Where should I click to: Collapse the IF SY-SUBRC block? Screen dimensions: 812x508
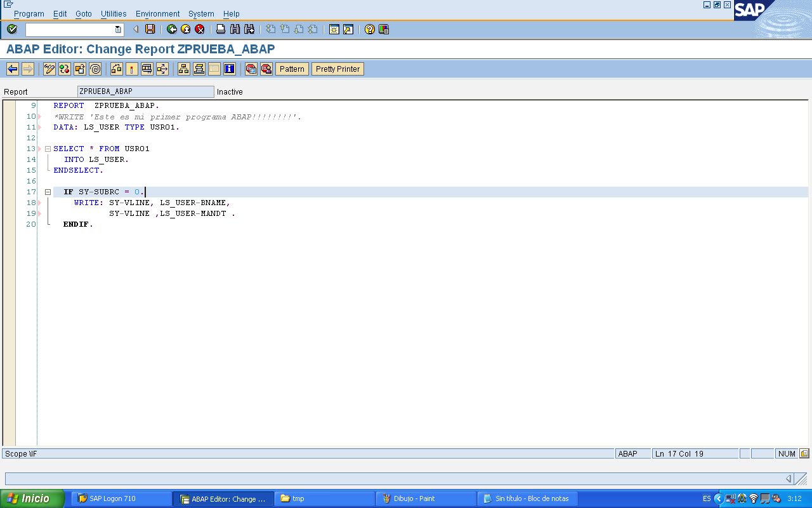coord(48,191)
